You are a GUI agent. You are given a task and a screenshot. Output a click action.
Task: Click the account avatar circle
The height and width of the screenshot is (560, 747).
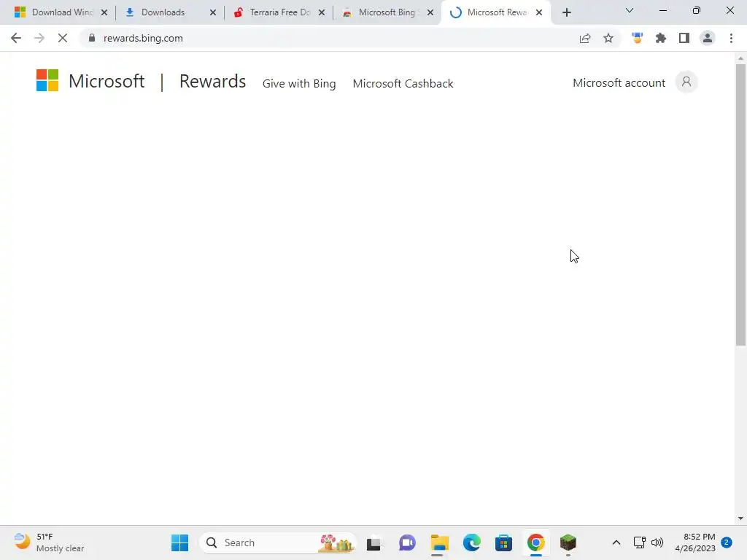click(686, 82)
